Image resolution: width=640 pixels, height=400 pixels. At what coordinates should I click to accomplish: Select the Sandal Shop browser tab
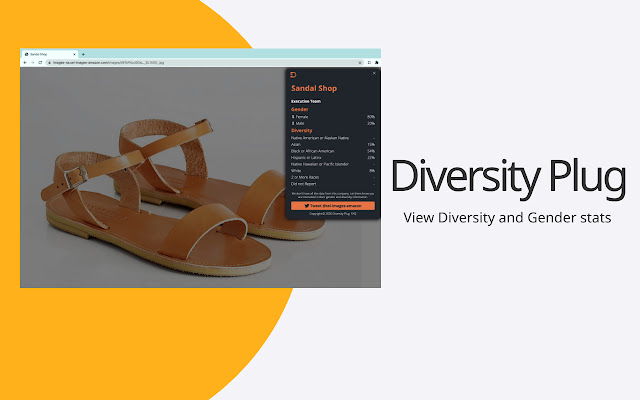50,54
